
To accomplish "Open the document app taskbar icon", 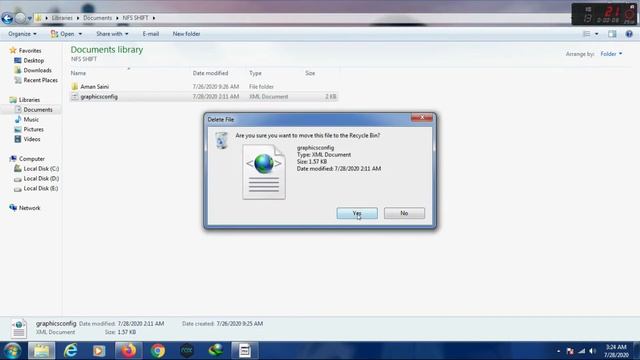I will (244, 351).
